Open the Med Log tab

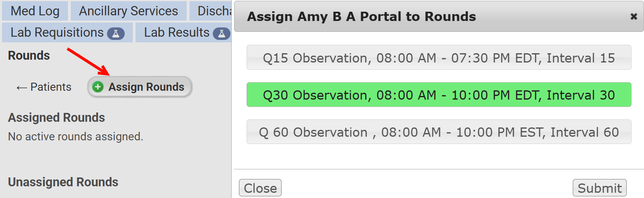click(35, 11)
